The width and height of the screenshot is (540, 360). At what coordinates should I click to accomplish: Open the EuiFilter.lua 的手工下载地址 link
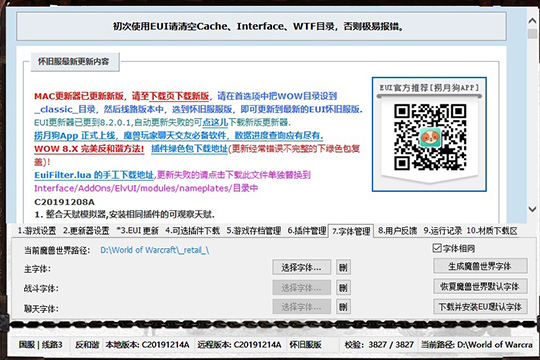tap(94, 175)
